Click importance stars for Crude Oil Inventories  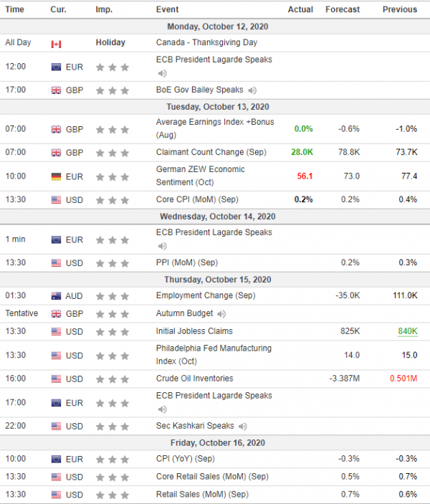point(113,379)
